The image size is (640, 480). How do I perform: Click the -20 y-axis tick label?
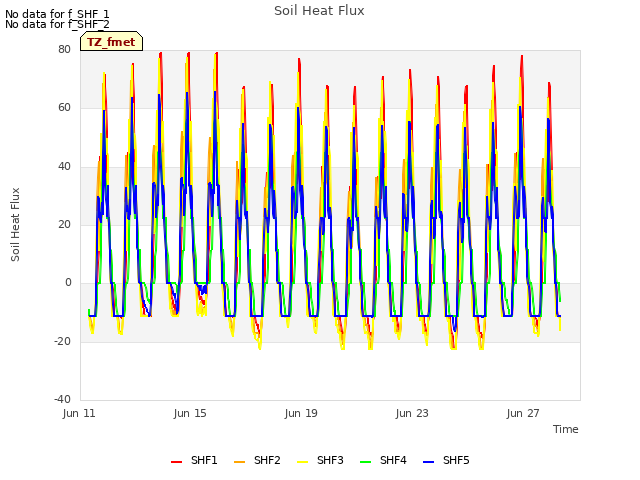(62, 341)
